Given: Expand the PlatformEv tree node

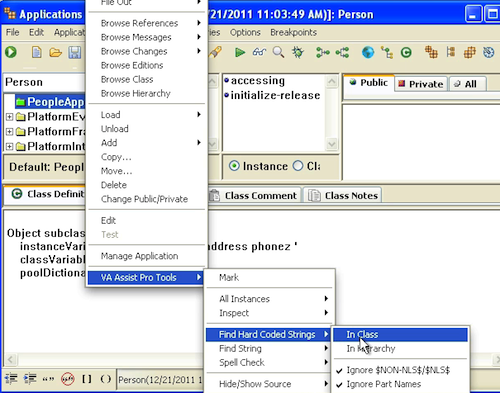Looking at the screenshot, I should point(9,117).
